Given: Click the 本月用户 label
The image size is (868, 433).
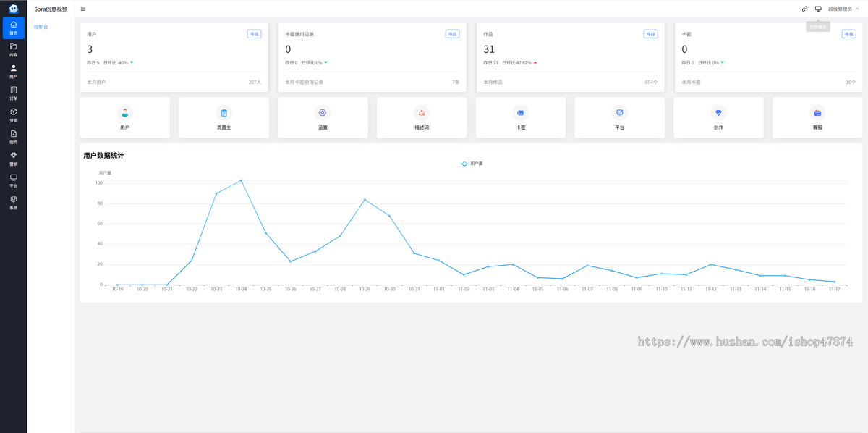Looking at the screenshot, I should 96,83.
